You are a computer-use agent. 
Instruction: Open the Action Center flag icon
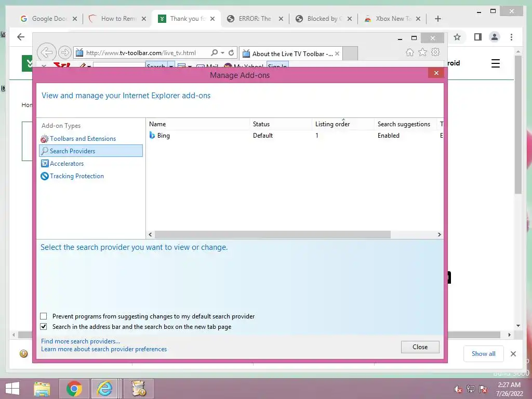pyautogui.click(x=483, y=389)
